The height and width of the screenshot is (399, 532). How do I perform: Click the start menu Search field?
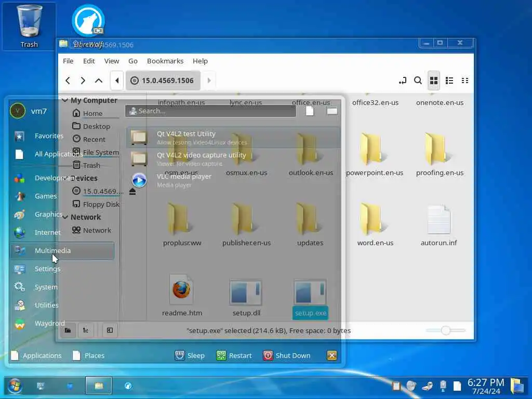click(x=210, y=111)
